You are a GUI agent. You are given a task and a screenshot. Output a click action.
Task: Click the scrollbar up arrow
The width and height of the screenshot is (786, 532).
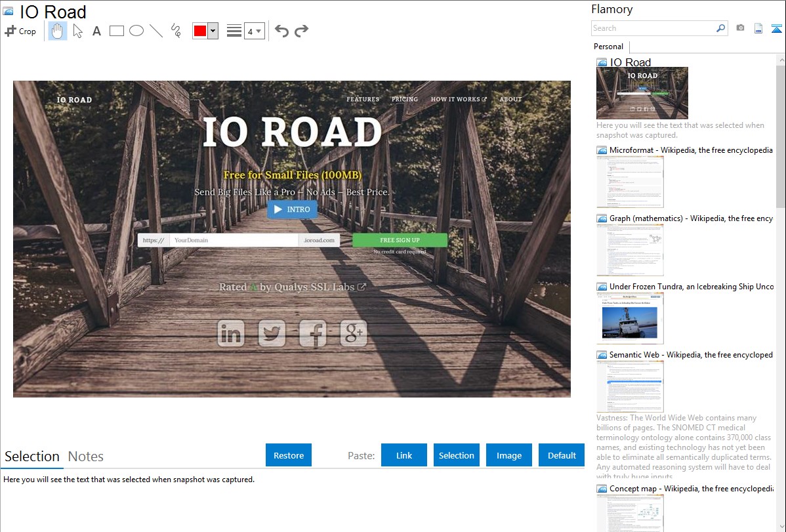pos(781,60)
